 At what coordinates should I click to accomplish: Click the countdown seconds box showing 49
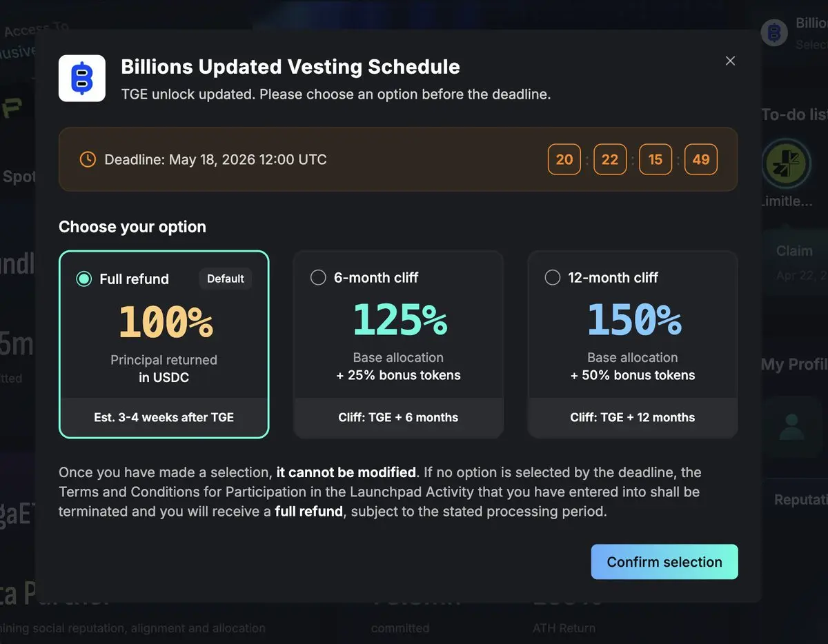pyautogui.click(x=701, y=159)
